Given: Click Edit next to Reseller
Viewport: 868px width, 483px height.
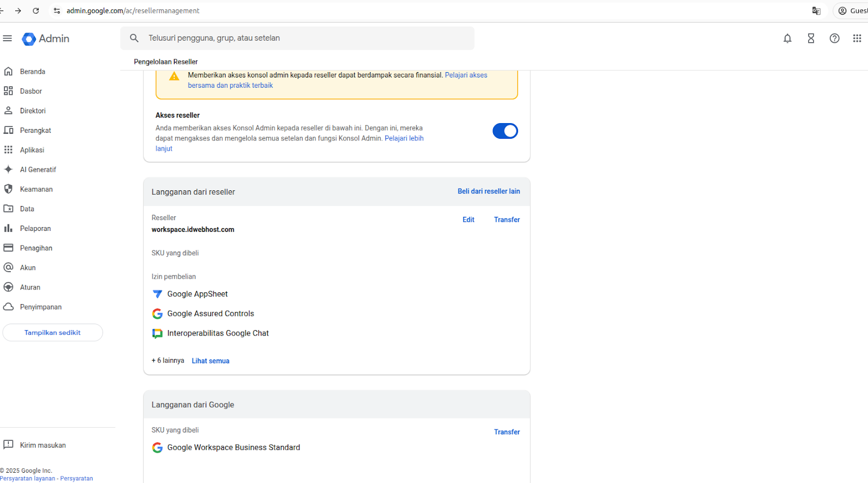Looking at the screenshot, I should [x=468, y=220].
